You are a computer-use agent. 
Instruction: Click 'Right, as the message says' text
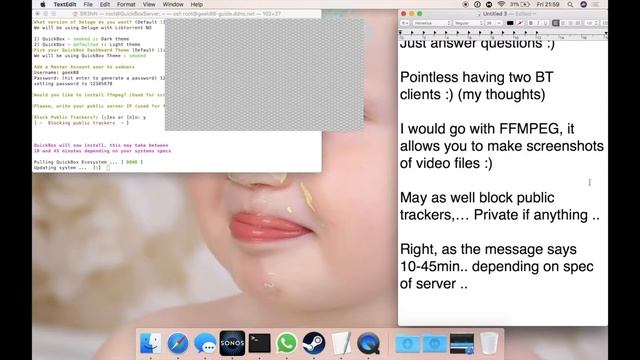488,249
